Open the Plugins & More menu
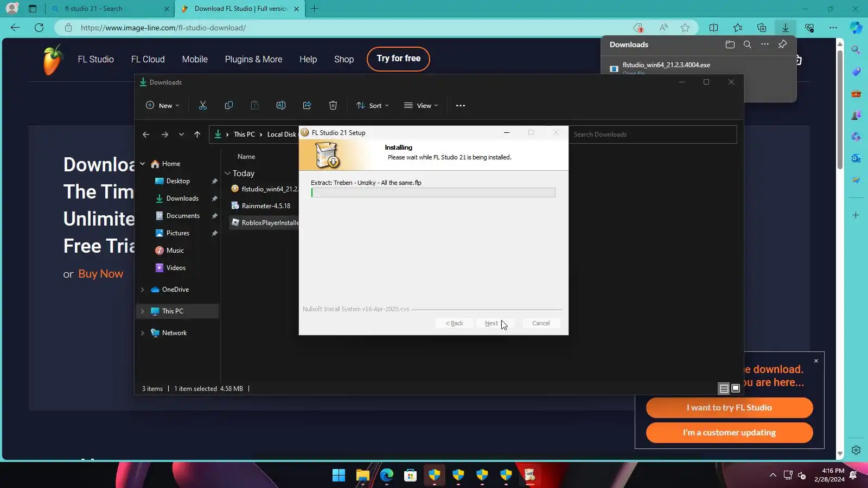 [x=253, y=59]
